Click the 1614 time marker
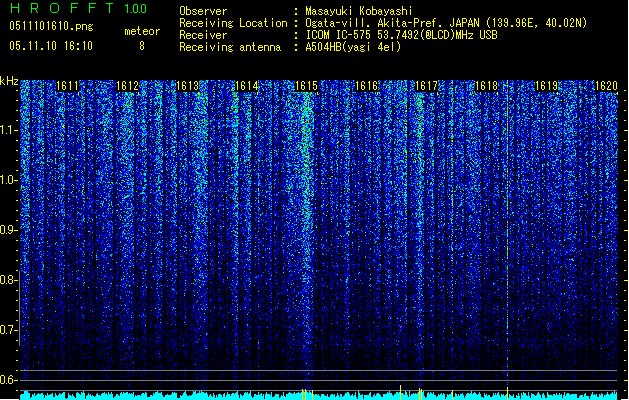629x400 pixels. click(x=247, y=86)
